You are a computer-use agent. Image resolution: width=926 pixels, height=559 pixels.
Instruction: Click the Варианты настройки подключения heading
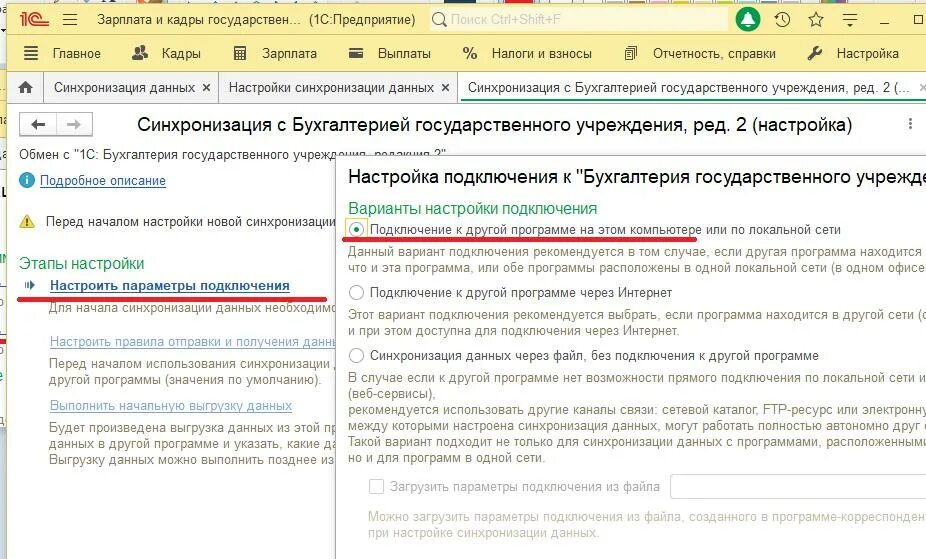(472, 208)
